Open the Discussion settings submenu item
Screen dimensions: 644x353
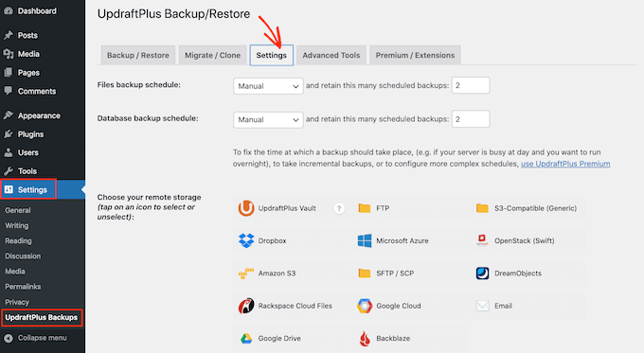pyautogui.click(x=23, y=256)
